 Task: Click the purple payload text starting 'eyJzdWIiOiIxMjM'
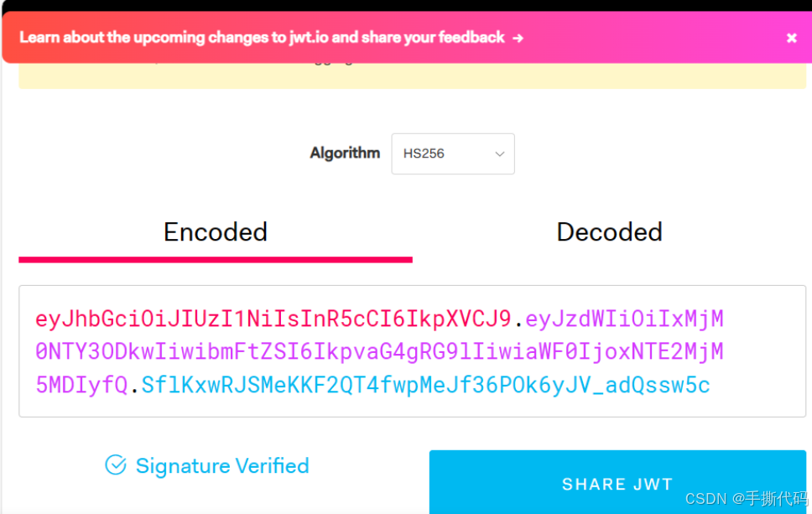[x=625, y=319]
